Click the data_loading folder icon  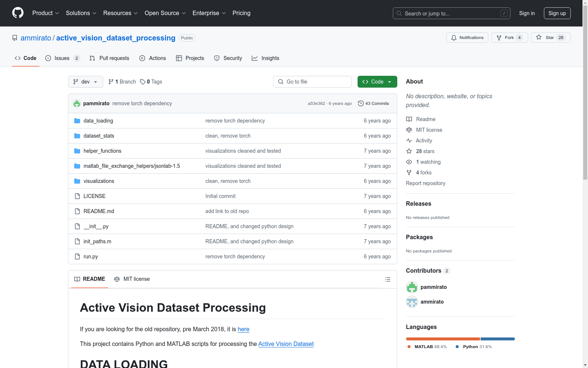click(77, 121)
